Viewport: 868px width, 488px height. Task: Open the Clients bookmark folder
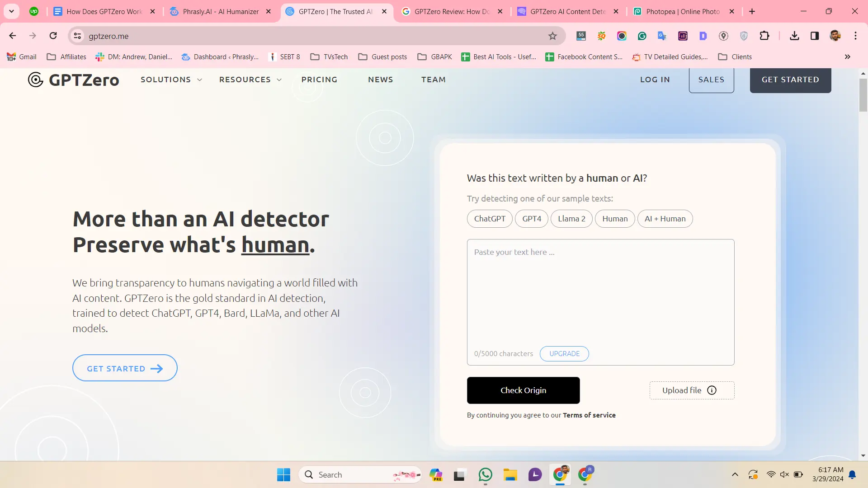pos(735,57)
